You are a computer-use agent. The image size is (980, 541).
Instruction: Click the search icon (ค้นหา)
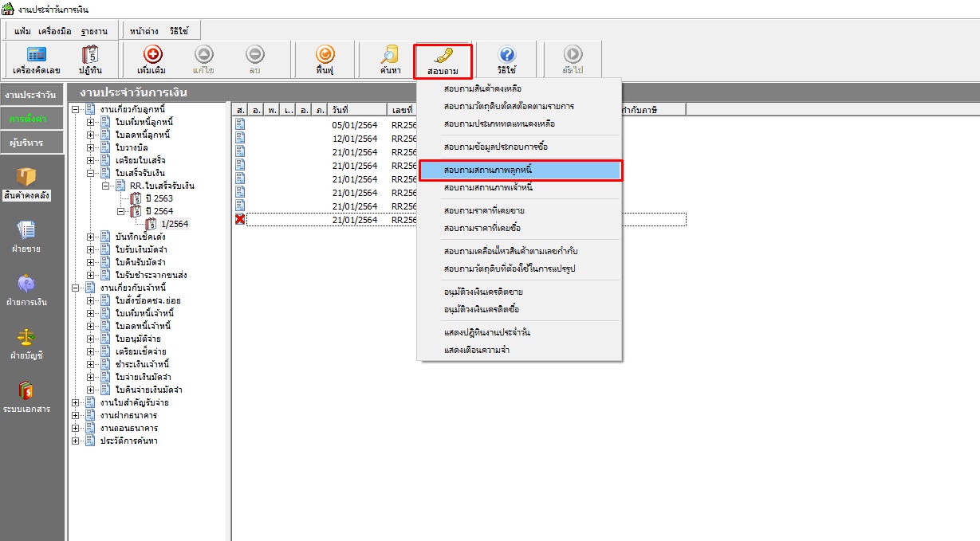click(x=390, y=59)
